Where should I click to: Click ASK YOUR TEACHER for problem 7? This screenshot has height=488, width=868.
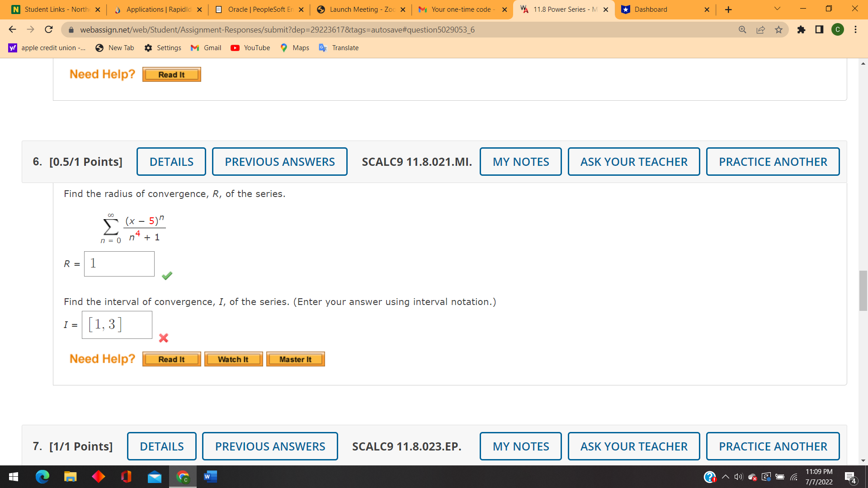(x=634, y=446)
